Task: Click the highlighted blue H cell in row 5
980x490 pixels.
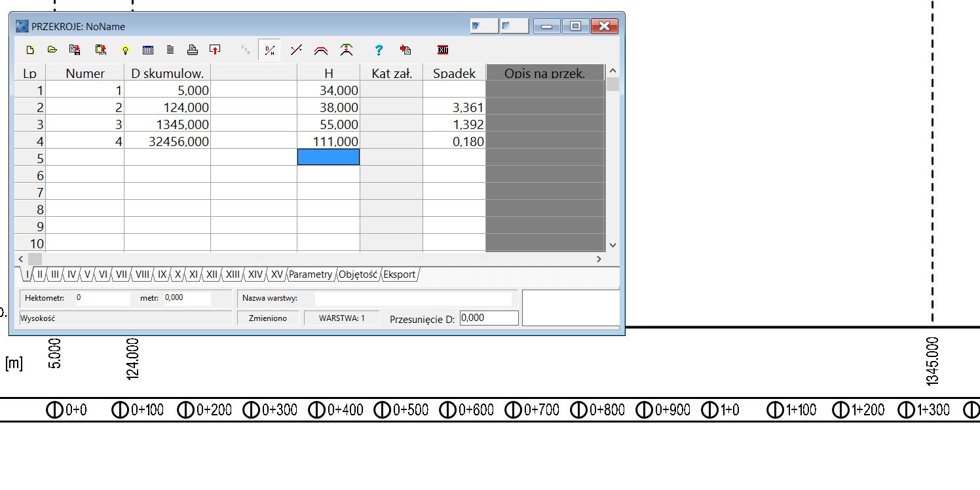Action: tap(329, 157)
